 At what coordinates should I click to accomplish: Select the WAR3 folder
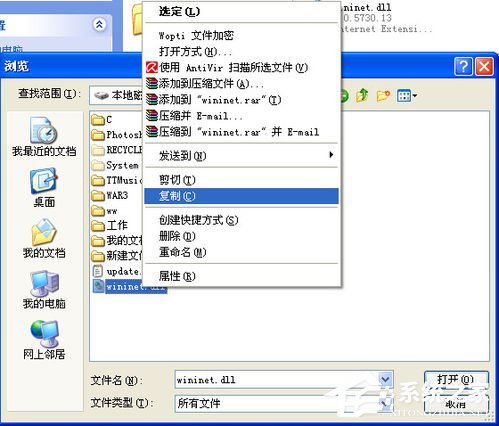tap(110, 195)
